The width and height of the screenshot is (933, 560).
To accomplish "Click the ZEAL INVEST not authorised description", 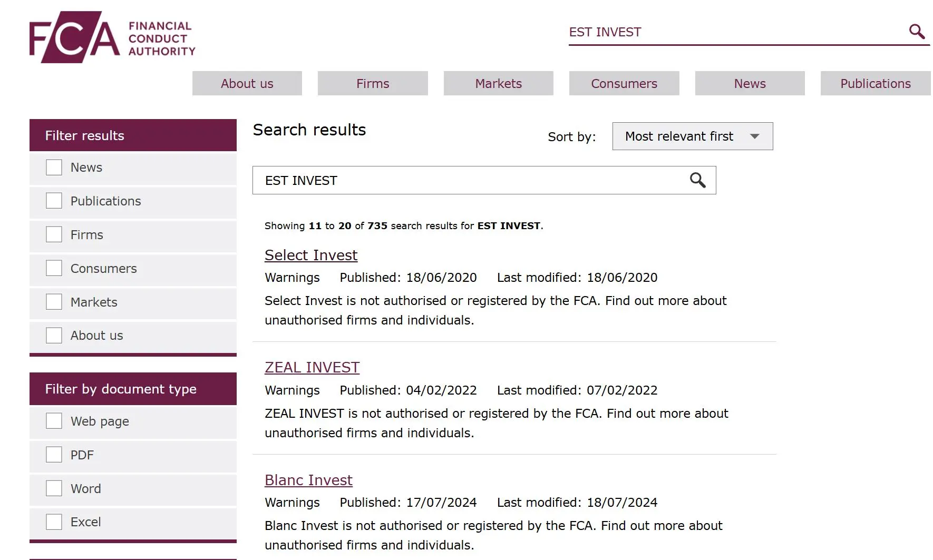I will pos(497,423).
